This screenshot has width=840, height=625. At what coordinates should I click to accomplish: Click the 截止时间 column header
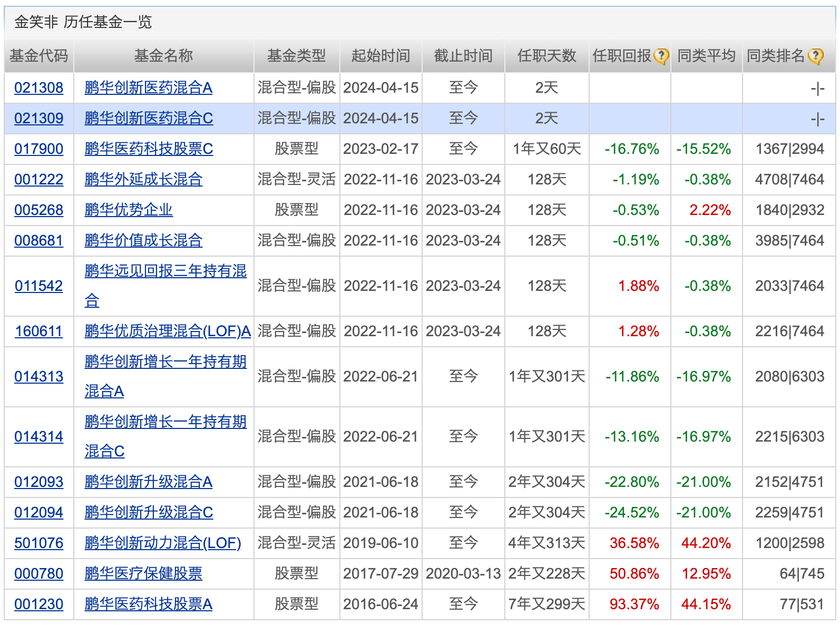click(x=463, y=56)
